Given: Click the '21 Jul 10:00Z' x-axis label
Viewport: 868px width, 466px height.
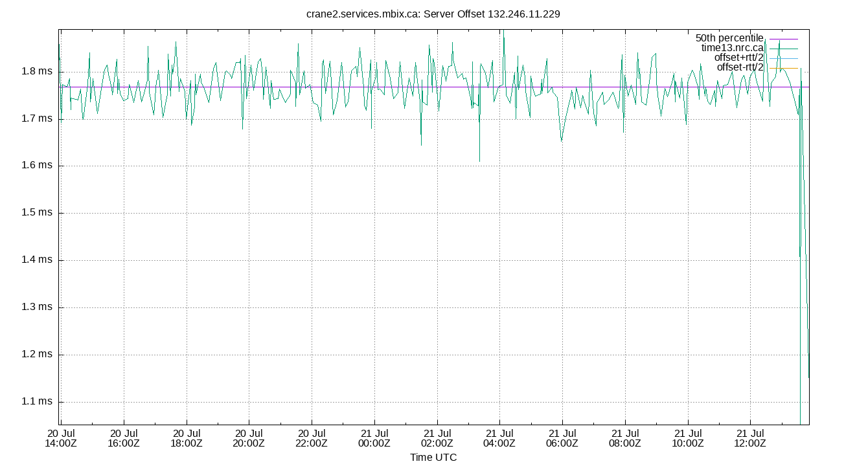Looking at the screenshot, I should click(688, 438).
